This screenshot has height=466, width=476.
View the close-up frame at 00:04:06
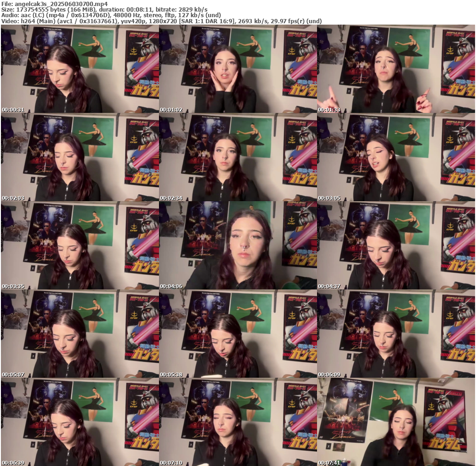(x=238, y=245)
